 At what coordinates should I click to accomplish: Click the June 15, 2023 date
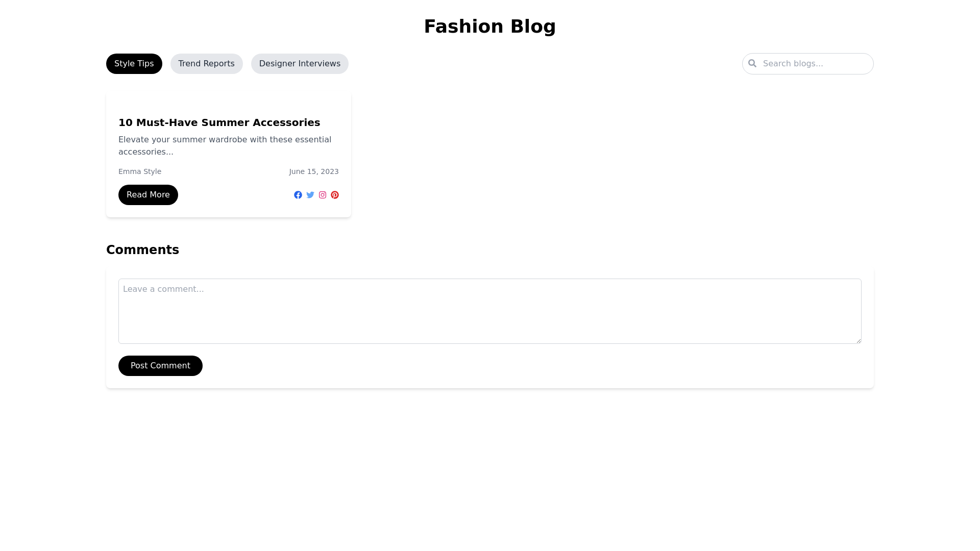tap(313, 171)
